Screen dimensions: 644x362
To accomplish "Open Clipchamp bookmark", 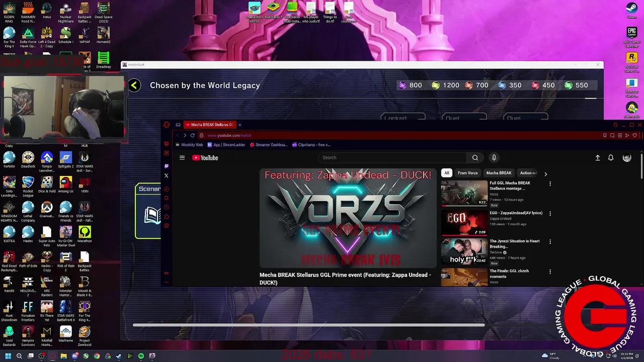I will (x=311, y=145).
